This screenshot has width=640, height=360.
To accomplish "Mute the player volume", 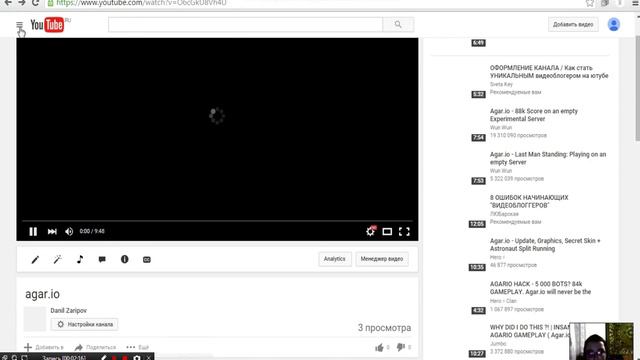I will (69, 231).
